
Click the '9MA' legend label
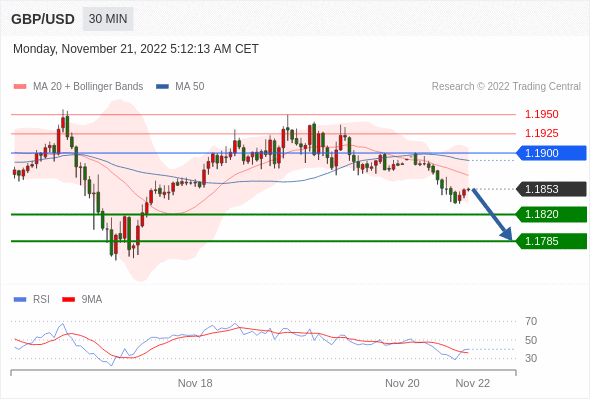[x=92, y=300]
